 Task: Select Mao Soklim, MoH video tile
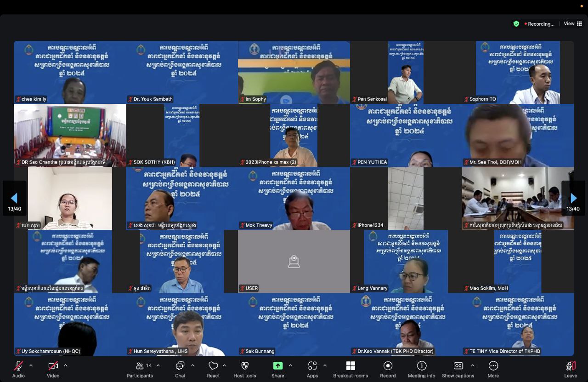518,261
